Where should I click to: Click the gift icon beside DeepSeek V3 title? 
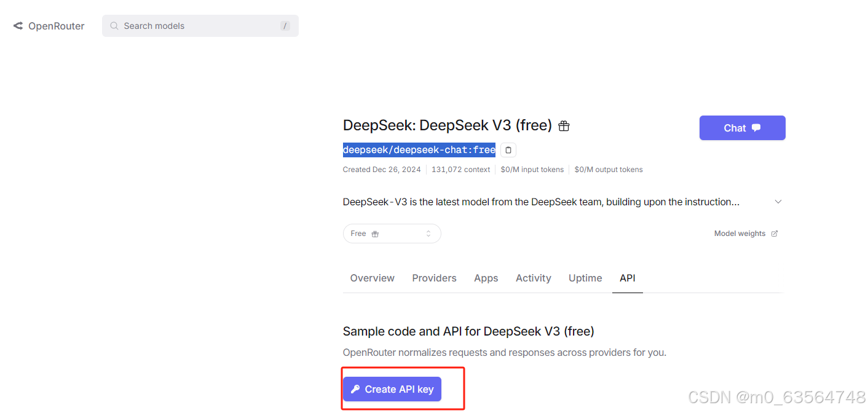pos(564,126)
